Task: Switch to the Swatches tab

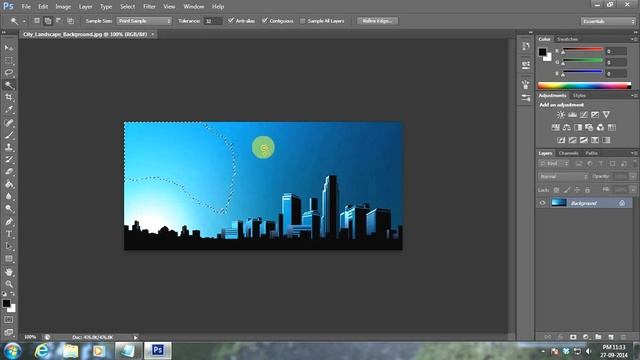Action: pos(567,39)
